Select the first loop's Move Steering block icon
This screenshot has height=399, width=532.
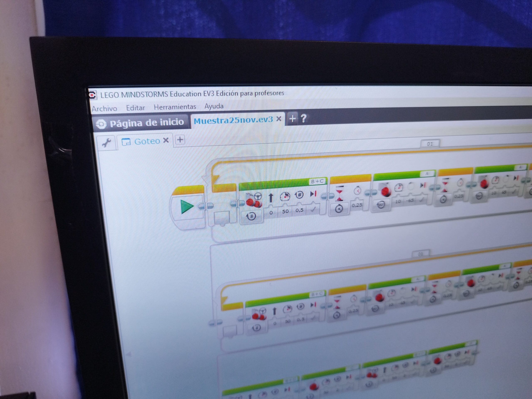(x=254, y=200)
